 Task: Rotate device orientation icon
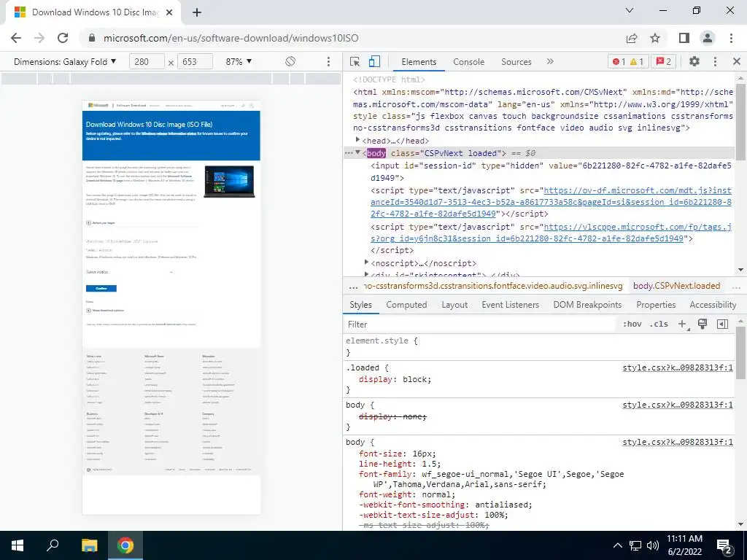pos(290,61)
